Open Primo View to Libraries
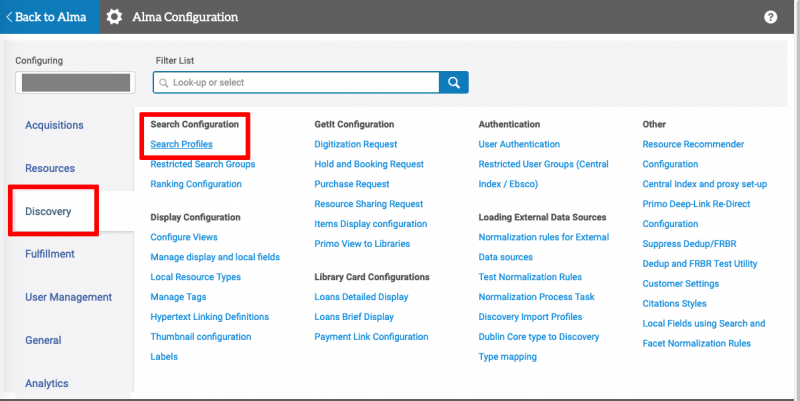 click(362, 243)
